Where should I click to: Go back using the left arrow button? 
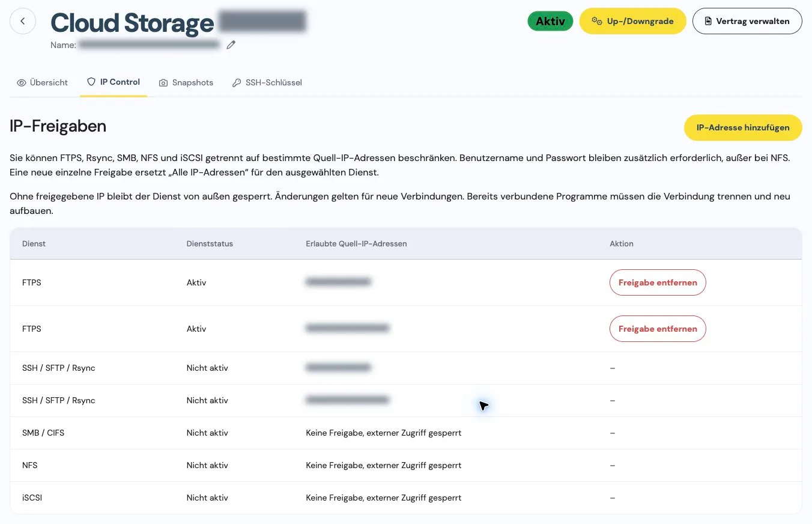pos(23,22)
